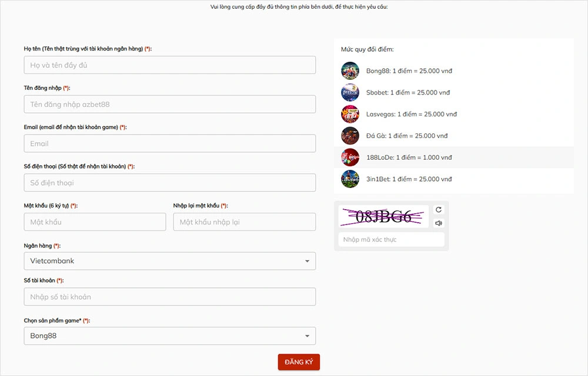Click the ĐĂNG KÝ button

click(x=299, y=362)
